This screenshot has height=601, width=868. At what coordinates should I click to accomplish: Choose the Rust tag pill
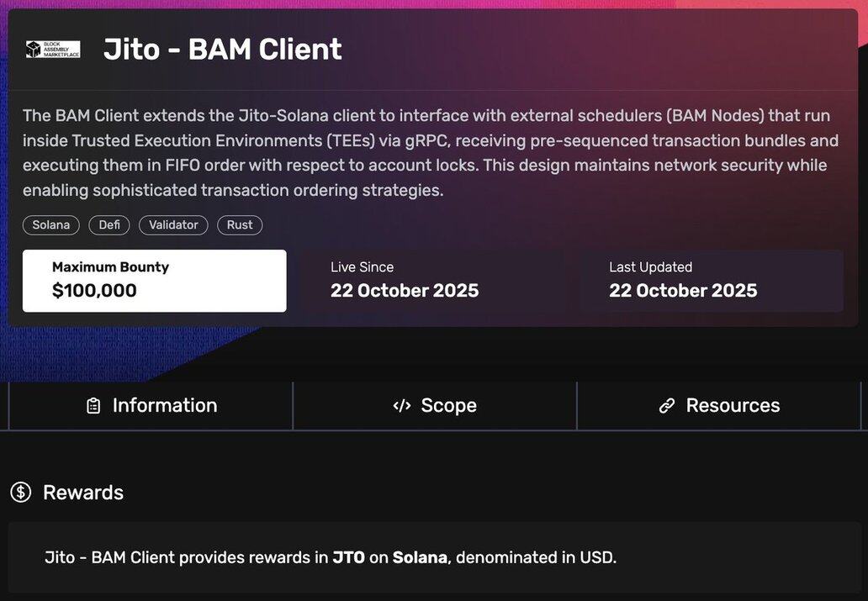coord(240,225)
